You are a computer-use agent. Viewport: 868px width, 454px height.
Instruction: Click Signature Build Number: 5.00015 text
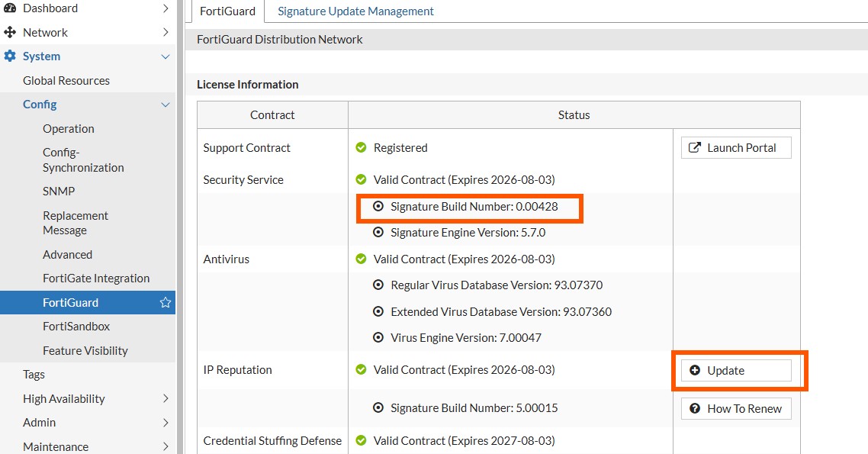point(474,408)
